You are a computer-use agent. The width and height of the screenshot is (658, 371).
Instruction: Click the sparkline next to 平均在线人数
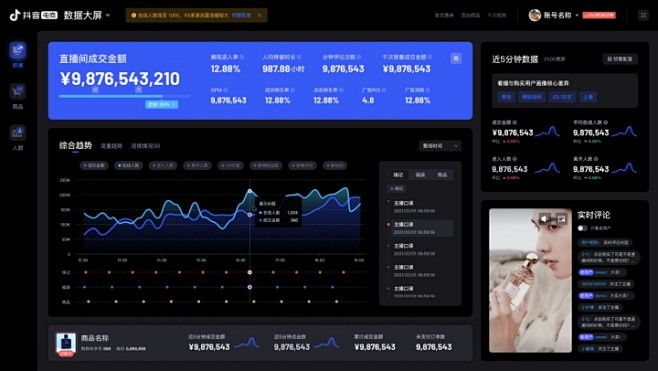[x=624, y=132]
